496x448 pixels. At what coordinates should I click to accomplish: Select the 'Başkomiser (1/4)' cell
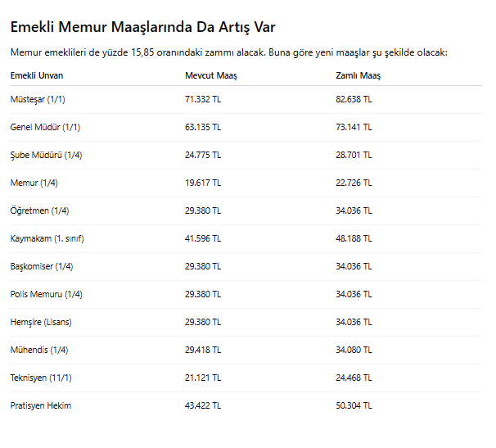tap(42, 266)
